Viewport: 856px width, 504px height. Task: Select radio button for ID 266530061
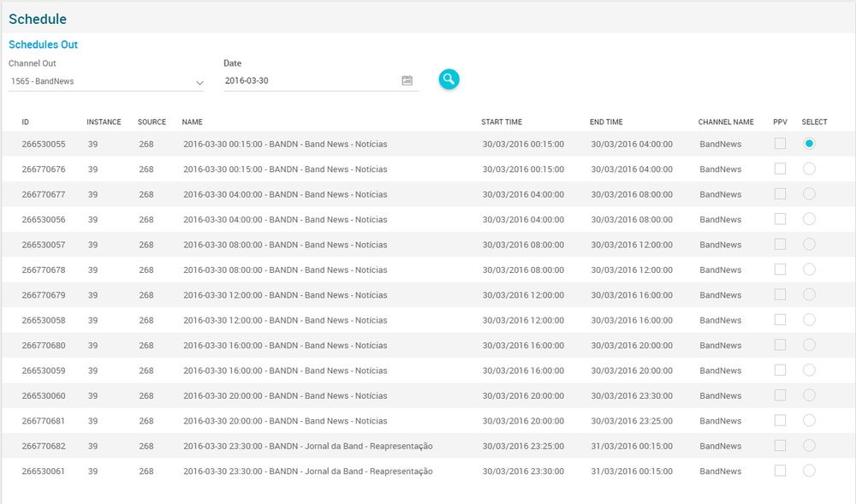pyautogui.click(x=809, y=471)
